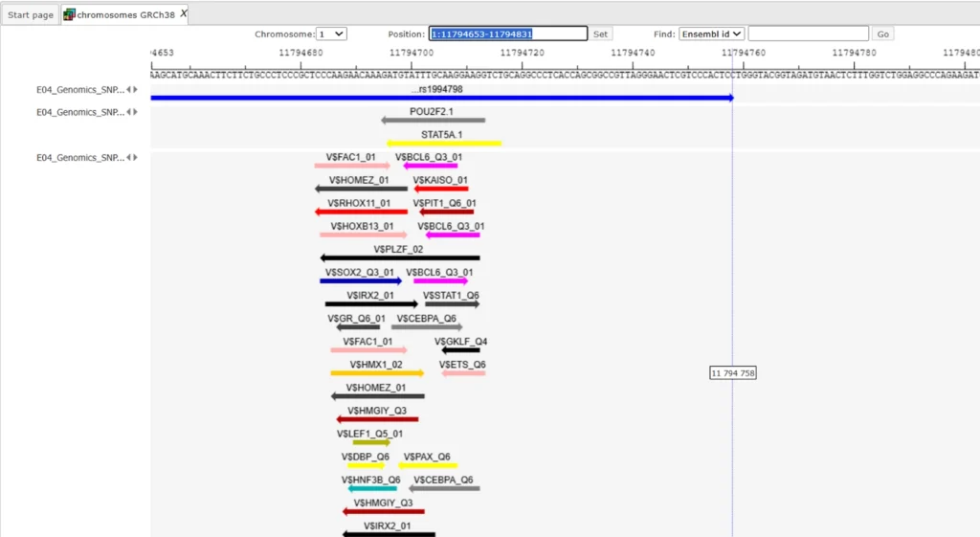Viewport: 980px width, 537px height.
Task: Select the yellow STAT5A.1 feature arrow
Action: click(443, 144)
